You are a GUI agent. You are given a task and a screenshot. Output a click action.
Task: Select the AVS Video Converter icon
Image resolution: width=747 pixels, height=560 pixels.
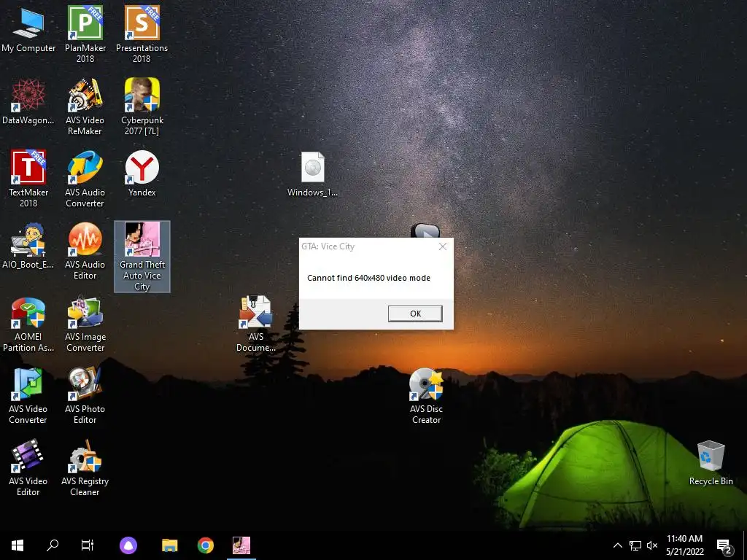point(28,396)
